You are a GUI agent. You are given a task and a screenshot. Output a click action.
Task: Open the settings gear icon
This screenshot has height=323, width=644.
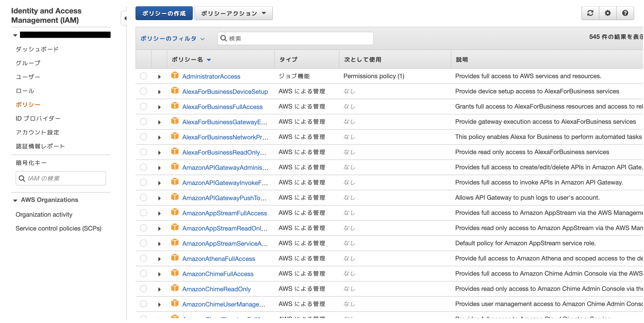tap(608, 13)
